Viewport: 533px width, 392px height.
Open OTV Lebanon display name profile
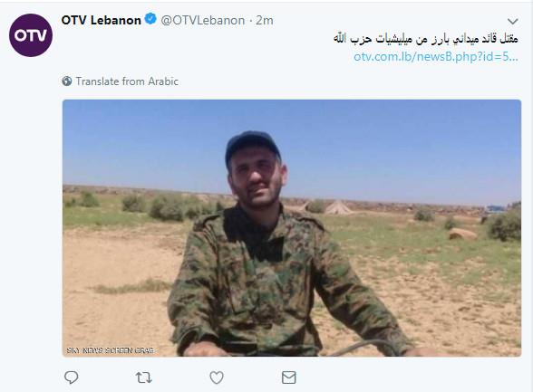pyautogui.click(x=102, y=20)
